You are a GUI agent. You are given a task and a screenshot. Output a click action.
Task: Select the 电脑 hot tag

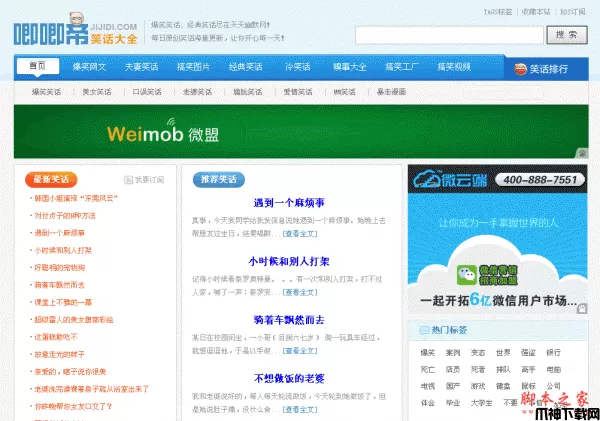pos(553,370)
